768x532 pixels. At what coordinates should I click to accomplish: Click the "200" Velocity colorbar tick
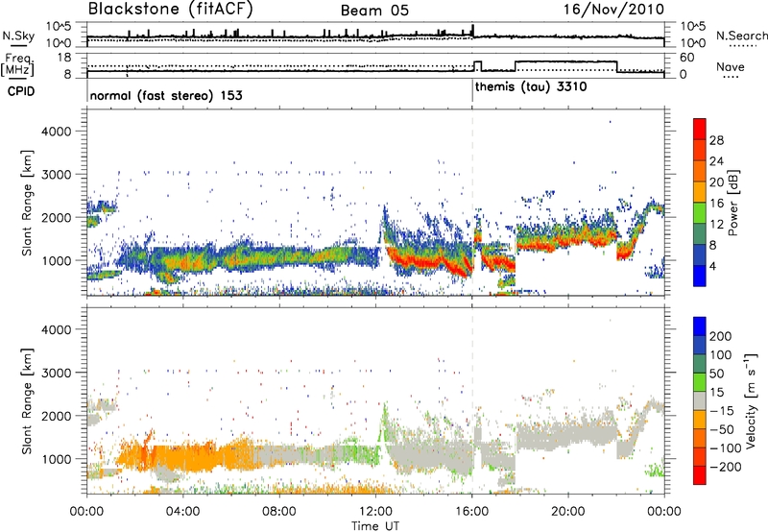point(721,336)
